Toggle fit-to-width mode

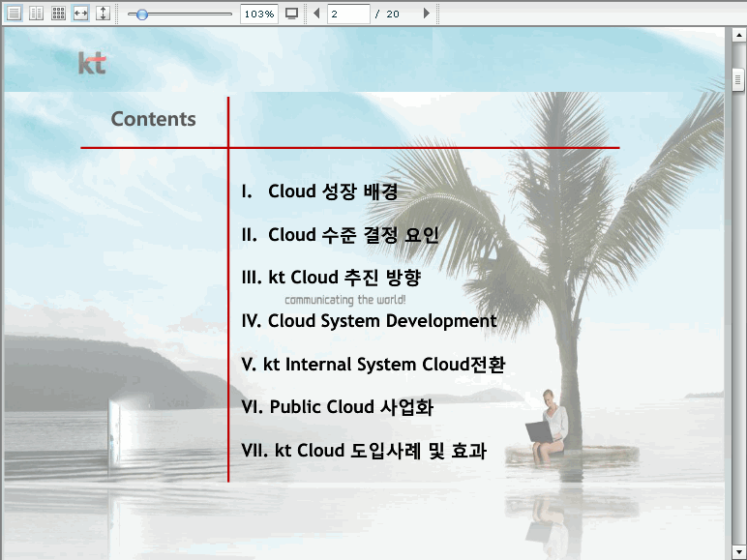pos(80,14)
